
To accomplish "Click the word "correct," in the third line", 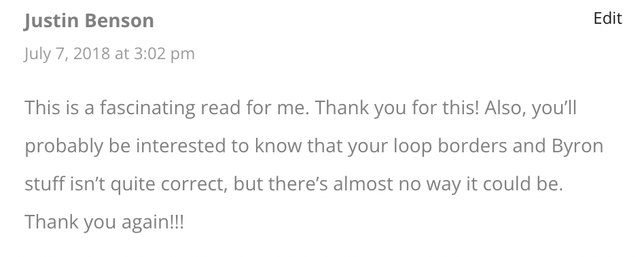I will pos(194,184).
